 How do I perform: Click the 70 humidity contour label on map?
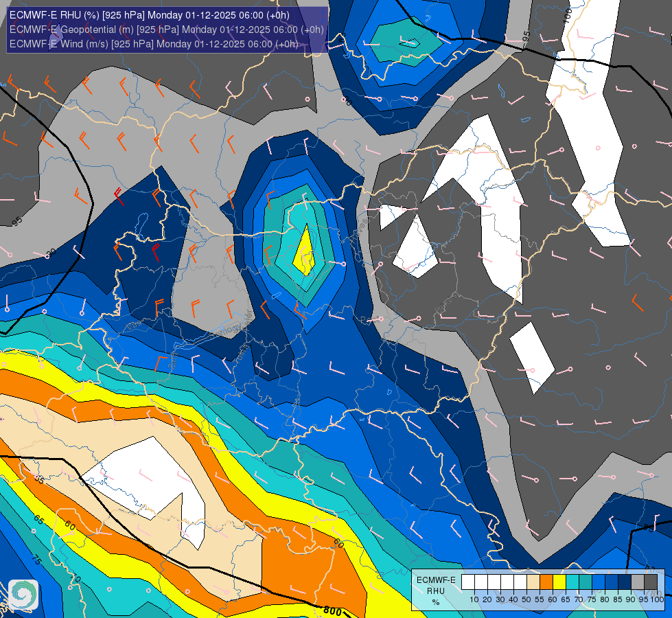pos(75,579)
